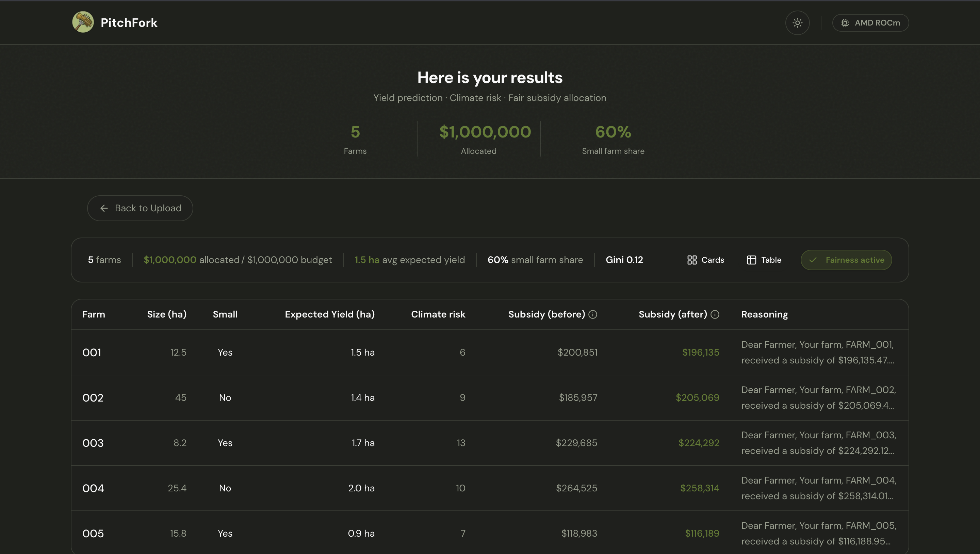Click info icon next to Subsidy (before)

click(593, 314)
